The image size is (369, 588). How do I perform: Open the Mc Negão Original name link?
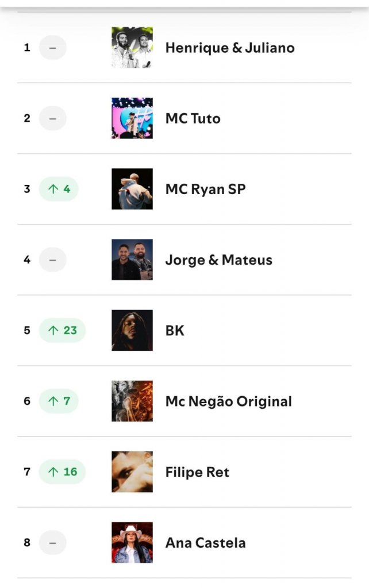[x=229, y=401]
